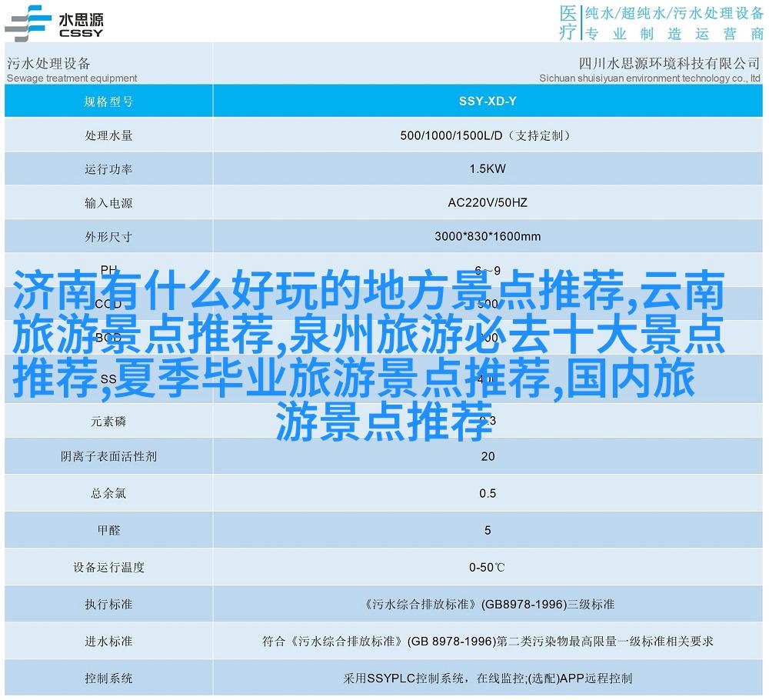This screenshot has width=769, height=700.
Task: Click the 专业制造运营商 tagline
Action: (674, 34)
